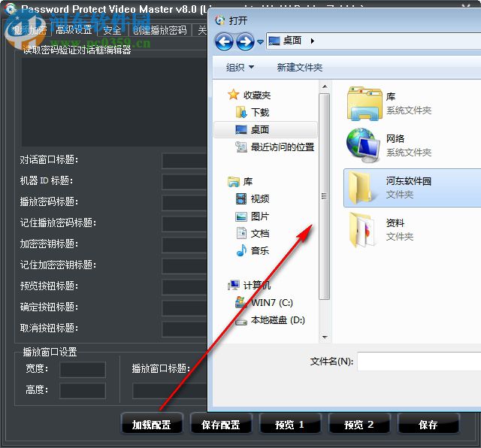Click the 加载配置 button
Image resolution: width=481 pixels, height=448 pixels.
(x=152, y=424)
